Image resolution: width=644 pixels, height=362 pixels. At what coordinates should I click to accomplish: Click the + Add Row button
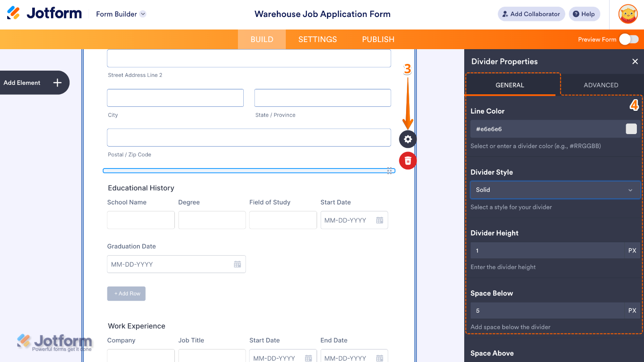(x=127, y=294)
